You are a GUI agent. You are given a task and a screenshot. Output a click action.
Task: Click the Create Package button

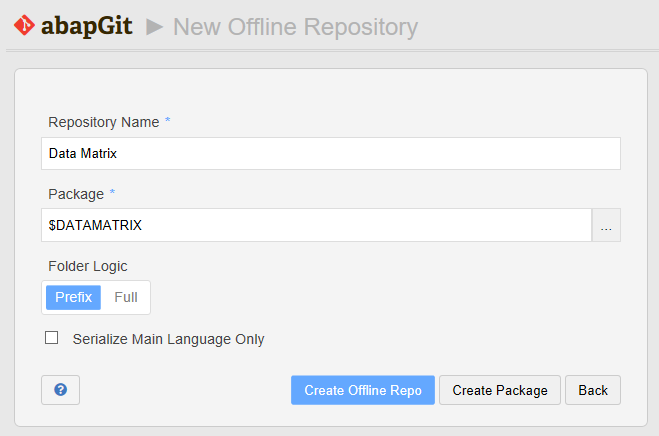tap(500, 390)
